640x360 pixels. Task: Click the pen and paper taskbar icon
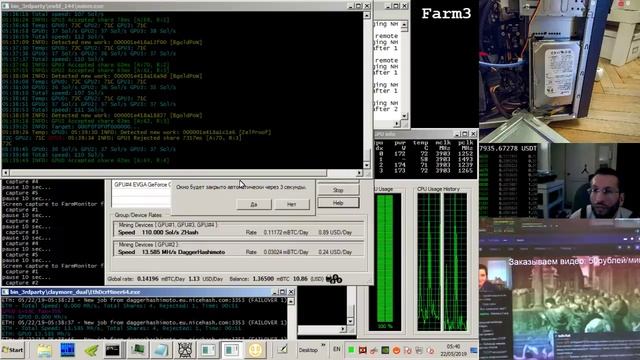pos(282,349)
